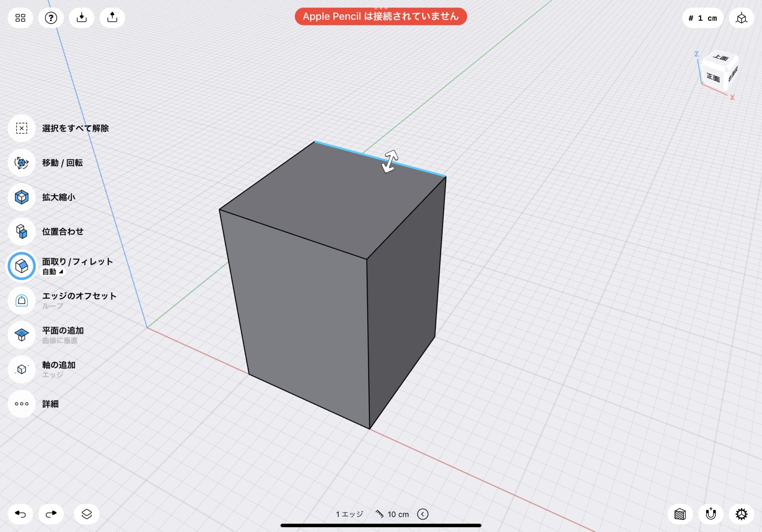This screenshot has height=532, width=762.
Task: Open the エッジのオフセット (Offset Edge) tool
Action: (21, 300)
